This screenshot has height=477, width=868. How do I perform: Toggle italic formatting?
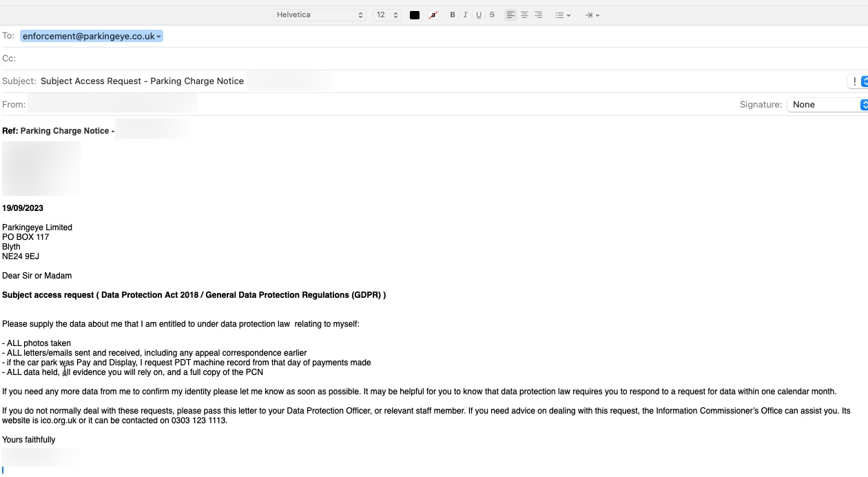tap(466, 15)
